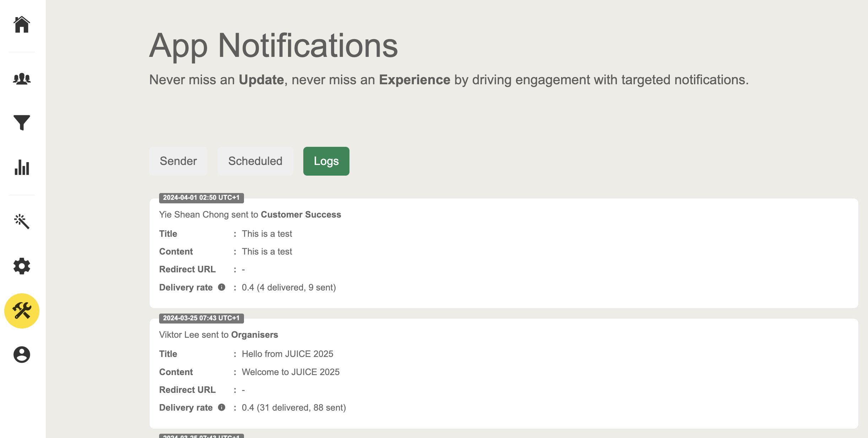Click the Organisers recipient name
This screenshot has height=438, width=868.
click(254, 335)
